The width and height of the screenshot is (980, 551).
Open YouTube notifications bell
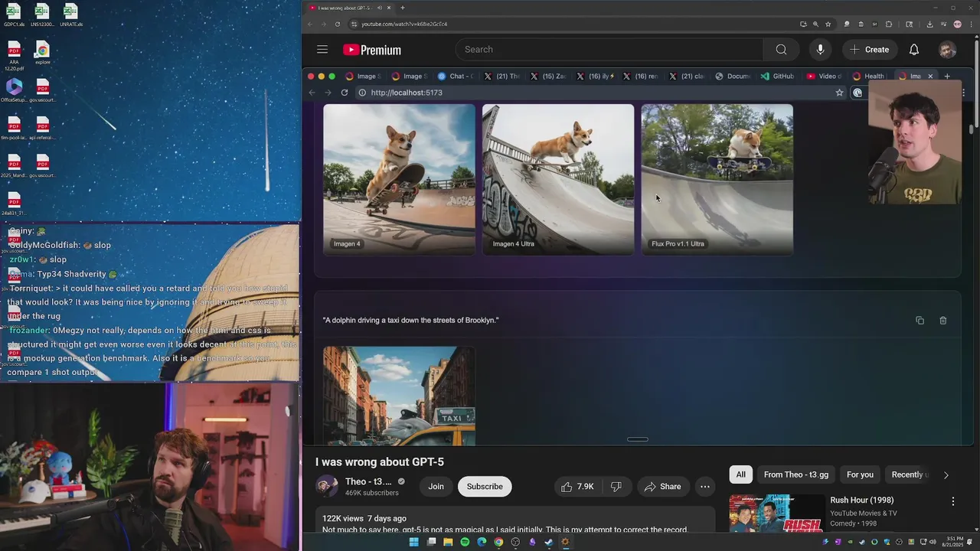pos(914,50)
